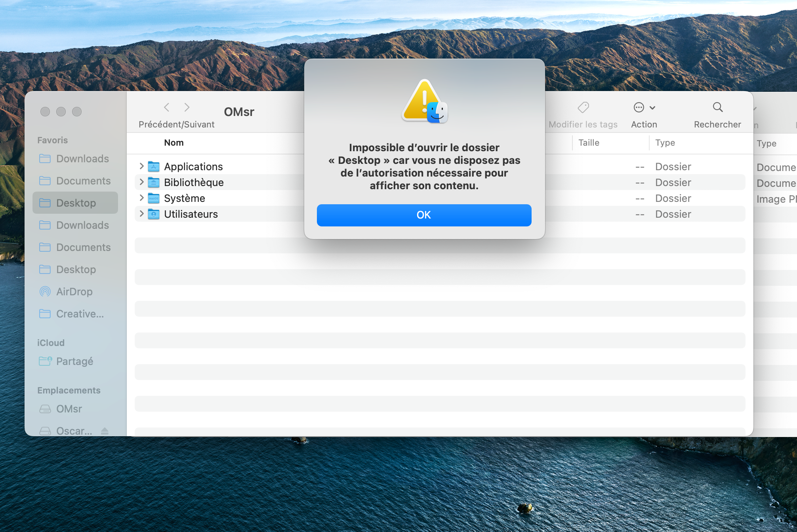Click the Rechercher magnifying glass icon

coord(717,107)
